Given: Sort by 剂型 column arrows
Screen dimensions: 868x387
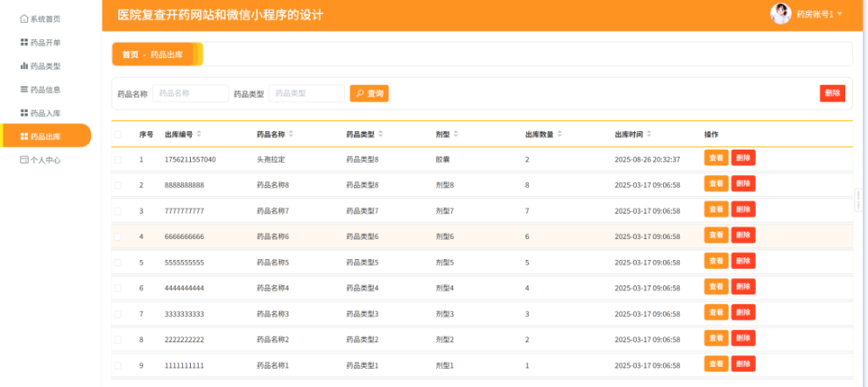Looking at the screenshot, I should (455, 134).
